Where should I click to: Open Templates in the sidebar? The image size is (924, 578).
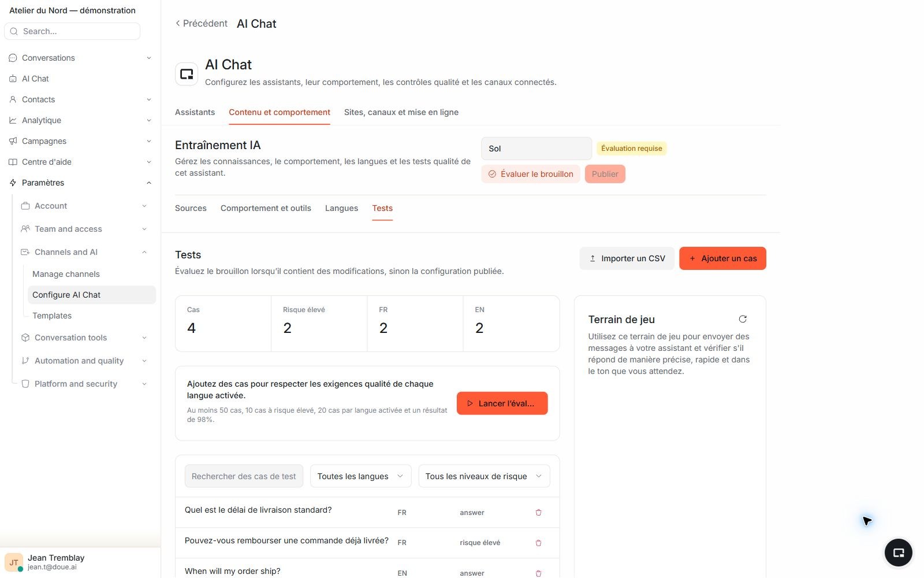[52, 316]
